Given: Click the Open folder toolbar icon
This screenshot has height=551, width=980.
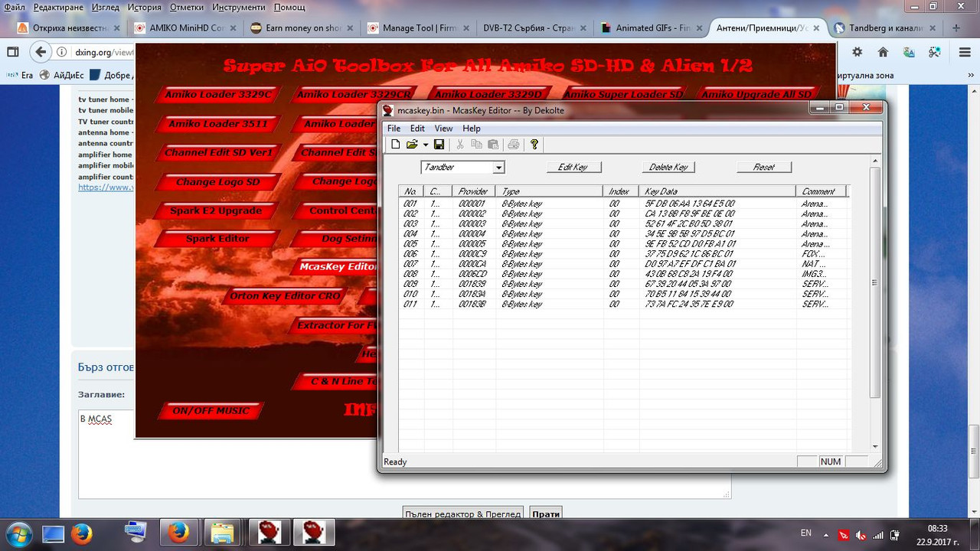Looking at the screenshot, I should (x=411, y=144).
